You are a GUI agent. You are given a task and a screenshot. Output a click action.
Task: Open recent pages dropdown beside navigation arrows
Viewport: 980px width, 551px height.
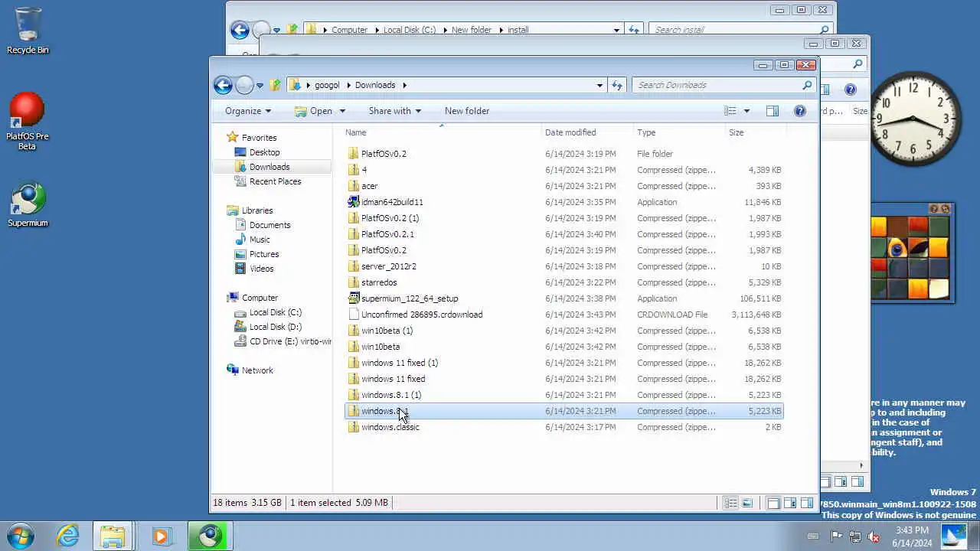point(260,86)
